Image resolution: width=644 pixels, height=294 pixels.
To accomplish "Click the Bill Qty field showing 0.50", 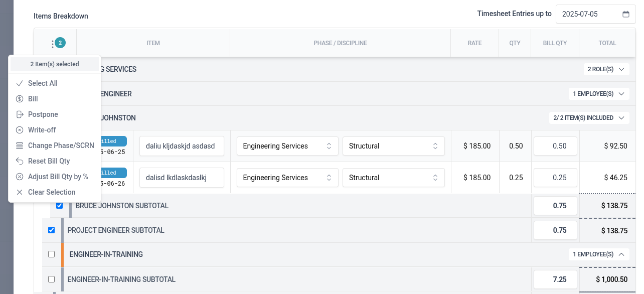I will coord(555,146).
